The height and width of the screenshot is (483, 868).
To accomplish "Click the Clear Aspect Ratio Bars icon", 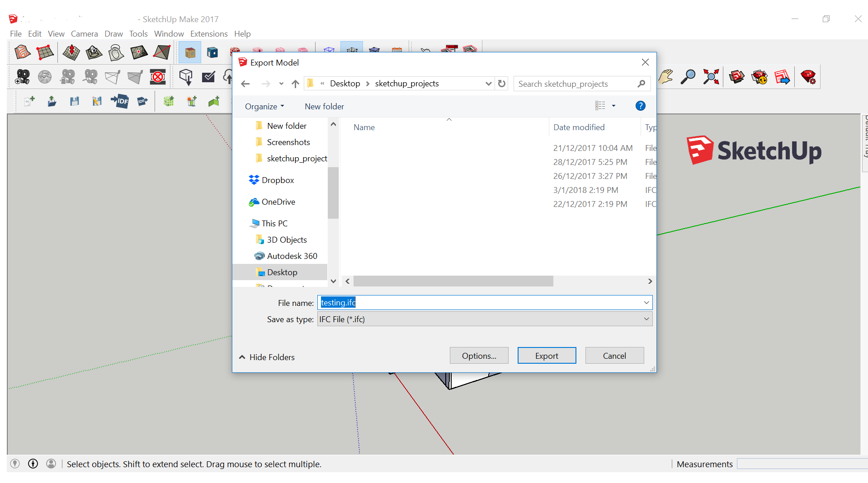I will coord(158,77).
